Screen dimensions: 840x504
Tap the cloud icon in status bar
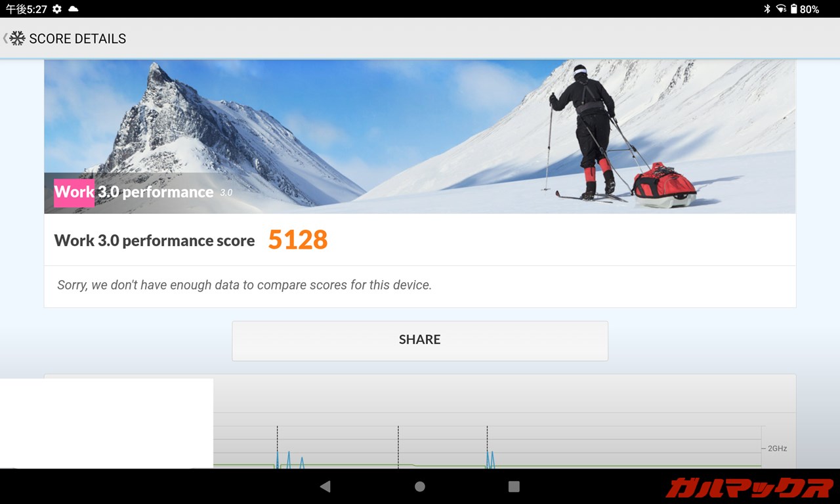[73, 9]
